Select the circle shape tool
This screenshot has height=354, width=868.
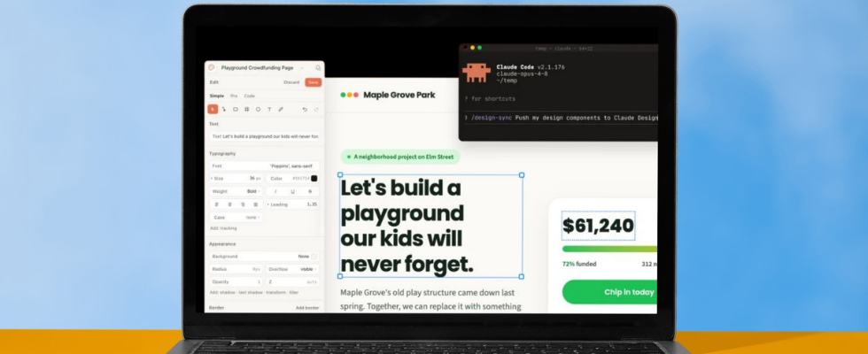(258, 110)
